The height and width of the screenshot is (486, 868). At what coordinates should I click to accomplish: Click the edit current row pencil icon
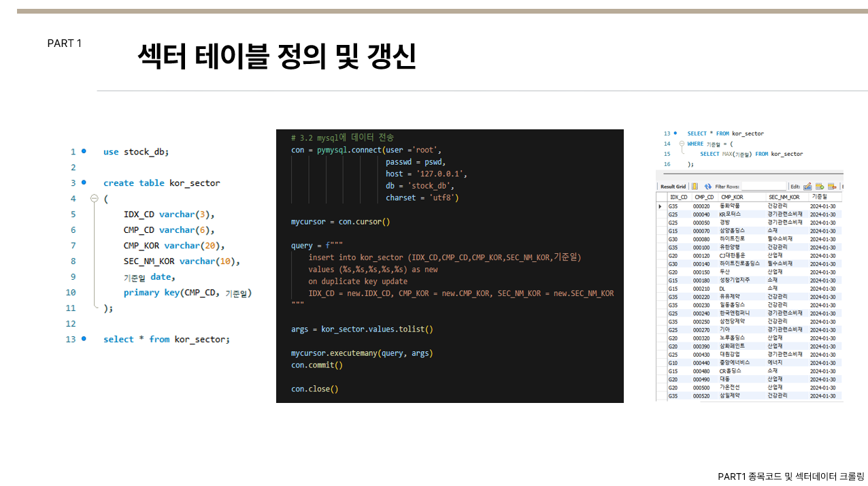point(807,187)
